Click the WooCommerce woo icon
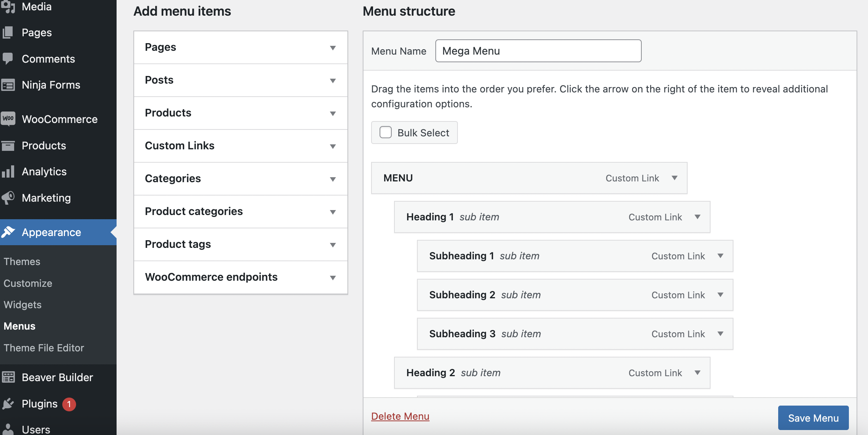868x435 pixels. [x=8, y=119]
